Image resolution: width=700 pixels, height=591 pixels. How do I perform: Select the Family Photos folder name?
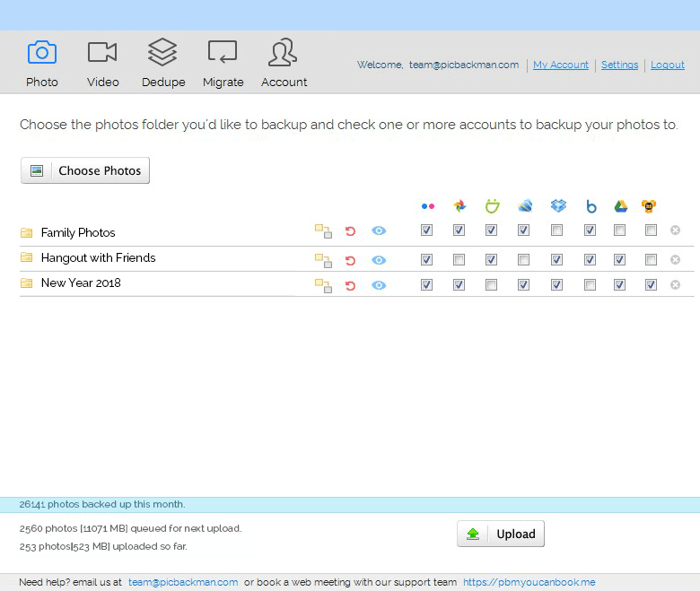coord(78,233)
